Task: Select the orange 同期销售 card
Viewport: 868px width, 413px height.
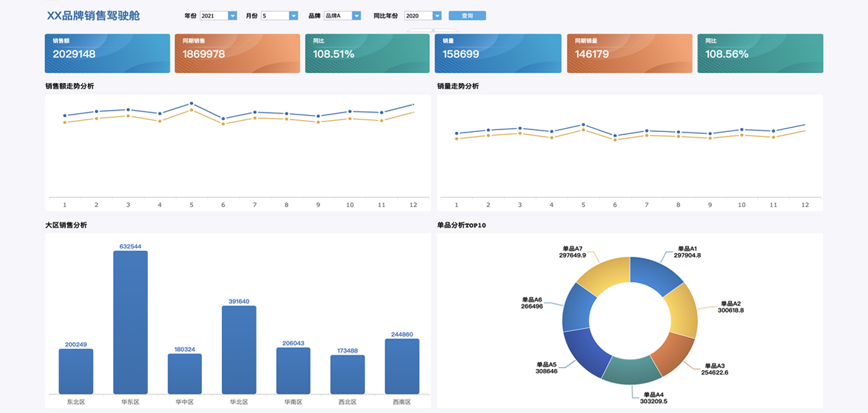Action: coord(237,53)
